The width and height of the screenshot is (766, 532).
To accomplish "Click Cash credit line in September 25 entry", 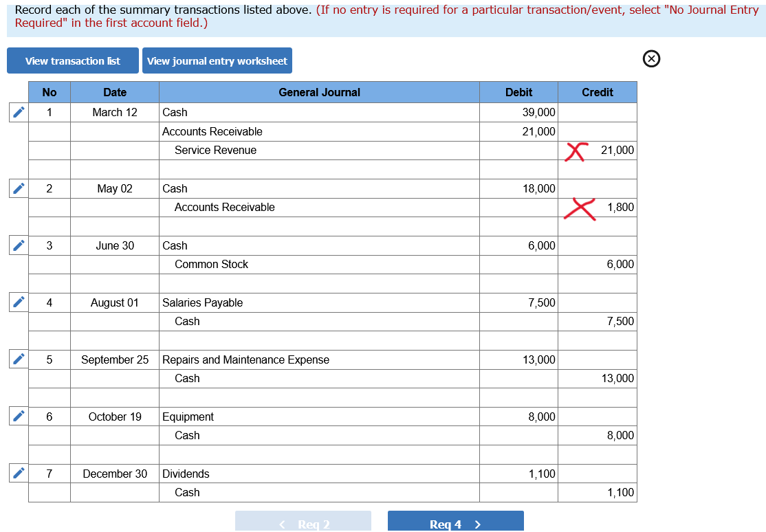I will pos(319,379).
